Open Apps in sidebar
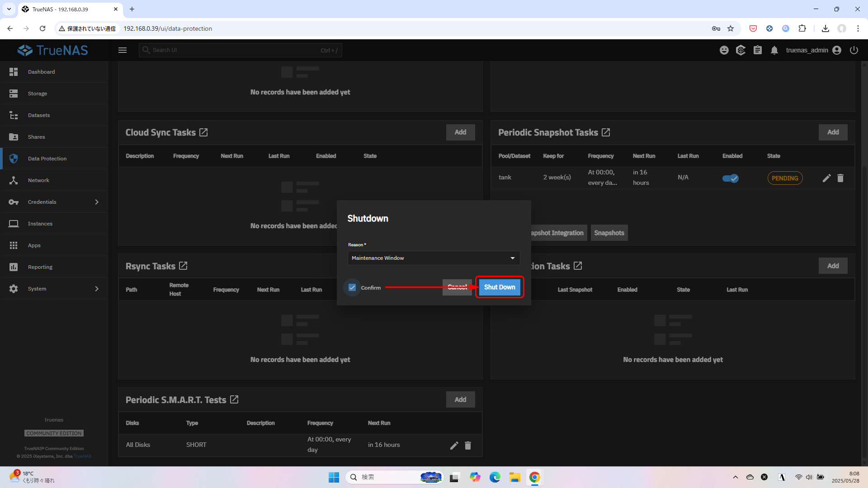The width and height of the screenshot is (868, 488). [x=54, y=245]
